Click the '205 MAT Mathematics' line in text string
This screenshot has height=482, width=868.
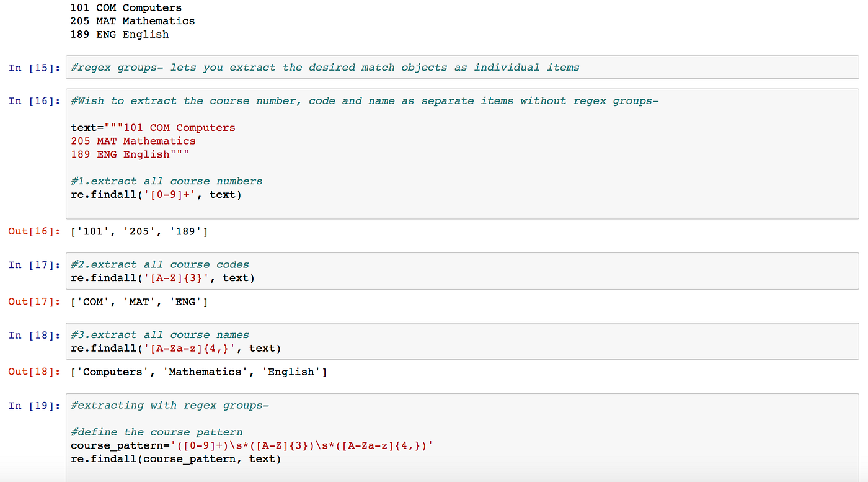[133, 141]
